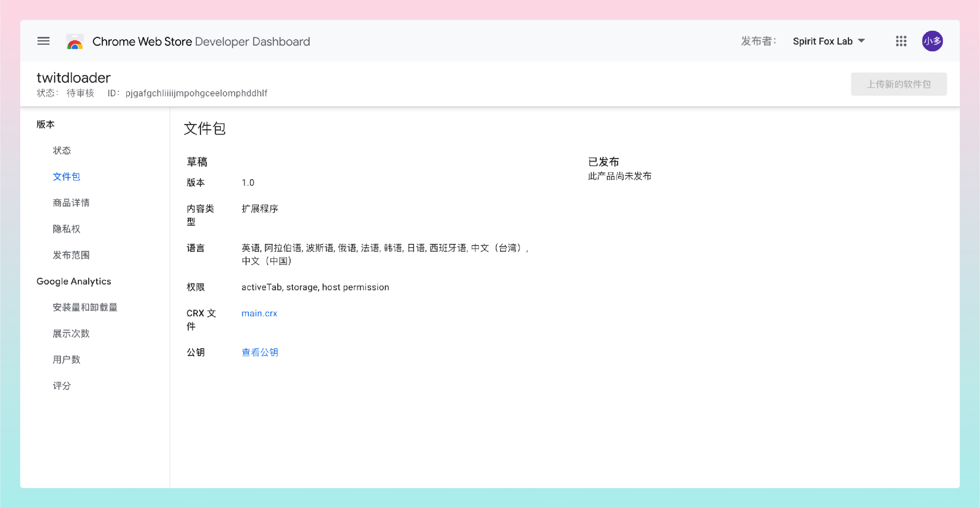The height and width of the screenshot is (508, 980).
Task: Click the 查看公钥 link
Action: [260, 352]
